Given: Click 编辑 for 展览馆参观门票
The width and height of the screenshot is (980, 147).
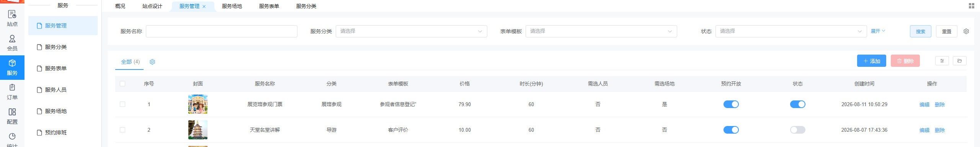Looking at the screenshot, I should pyautogui.click(x=924, y=105).
